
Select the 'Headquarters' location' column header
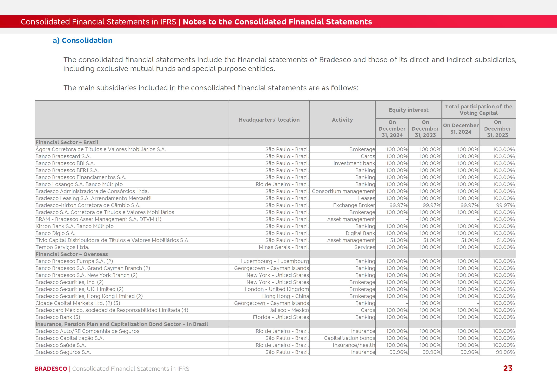pos(269,120)
